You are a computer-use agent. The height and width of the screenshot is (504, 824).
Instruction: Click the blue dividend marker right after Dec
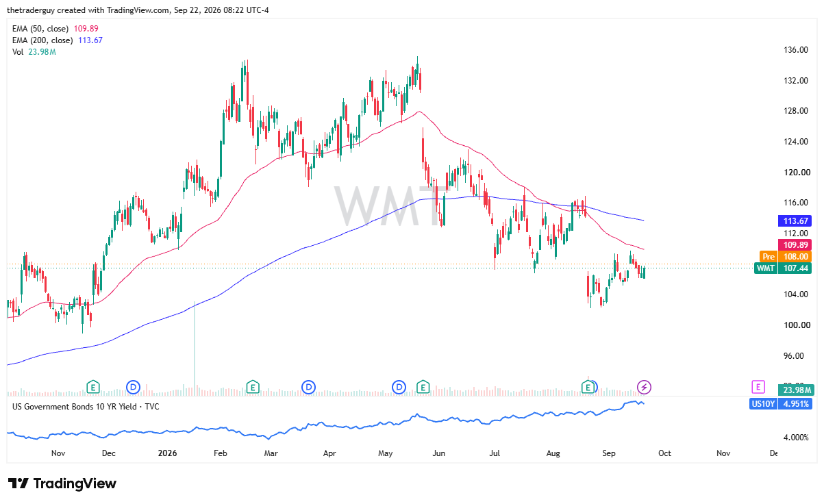coord(133,388)
